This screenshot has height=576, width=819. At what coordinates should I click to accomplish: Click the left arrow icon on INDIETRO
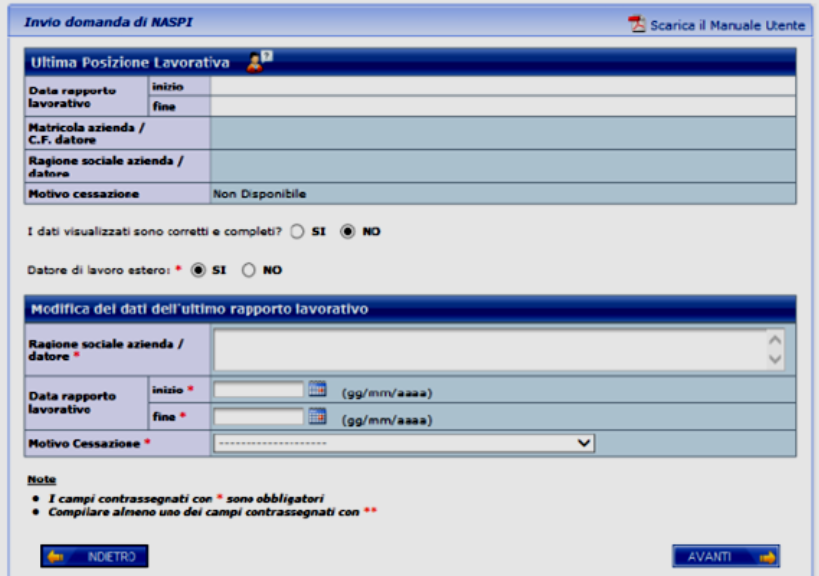coord(56,557)
